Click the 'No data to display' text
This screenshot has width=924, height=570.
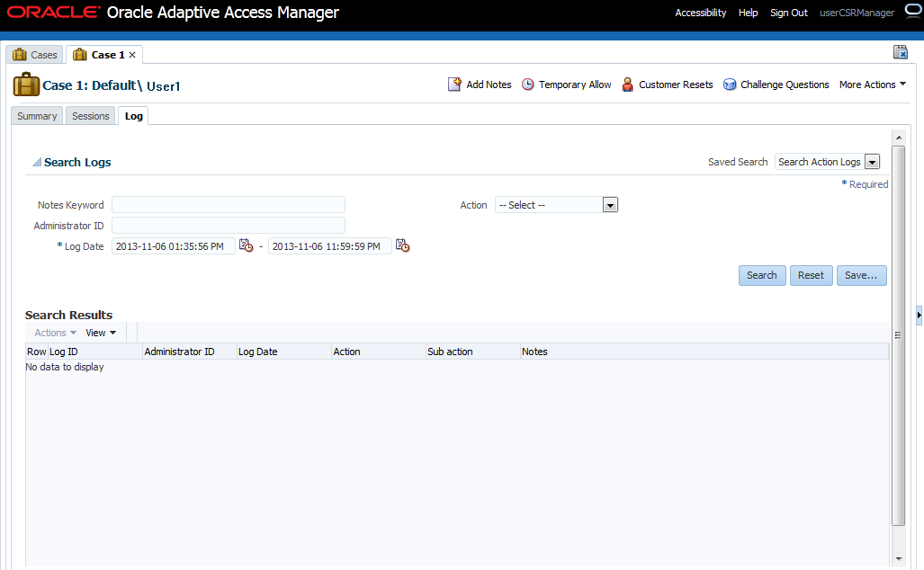(65, 367)
